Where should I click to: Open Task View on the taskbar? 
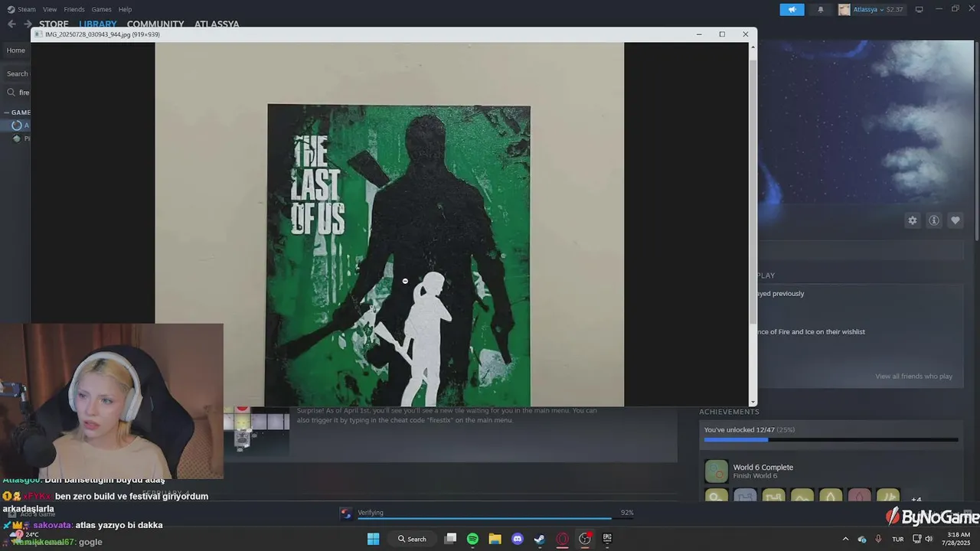pos(450,539)
